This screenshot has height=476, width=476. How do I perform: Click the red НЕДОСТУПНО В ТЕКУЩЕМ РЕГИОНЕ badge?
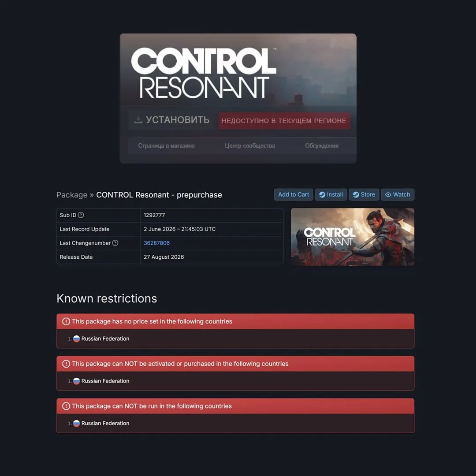[x=284, y=120]
